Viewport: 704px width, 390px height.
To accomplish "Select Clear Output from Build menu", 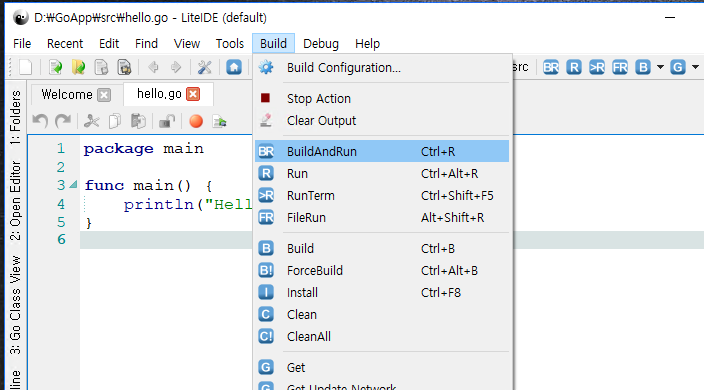I will click(382, 121).
